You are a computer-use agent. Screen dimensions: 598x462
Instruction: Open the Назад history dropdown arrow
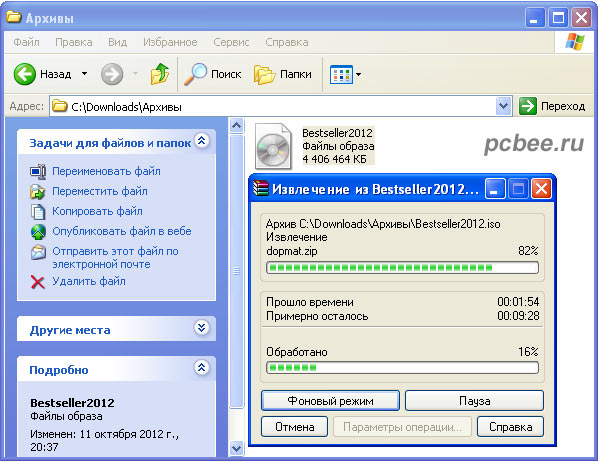point(85,74)
